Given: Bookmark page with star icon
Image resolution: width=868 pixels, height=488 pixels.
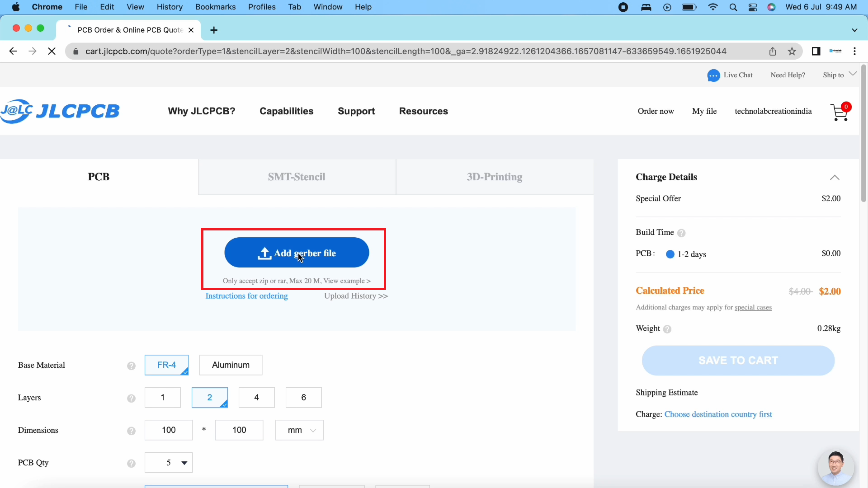Looking at the screenshot, I should tap(792, 52).
